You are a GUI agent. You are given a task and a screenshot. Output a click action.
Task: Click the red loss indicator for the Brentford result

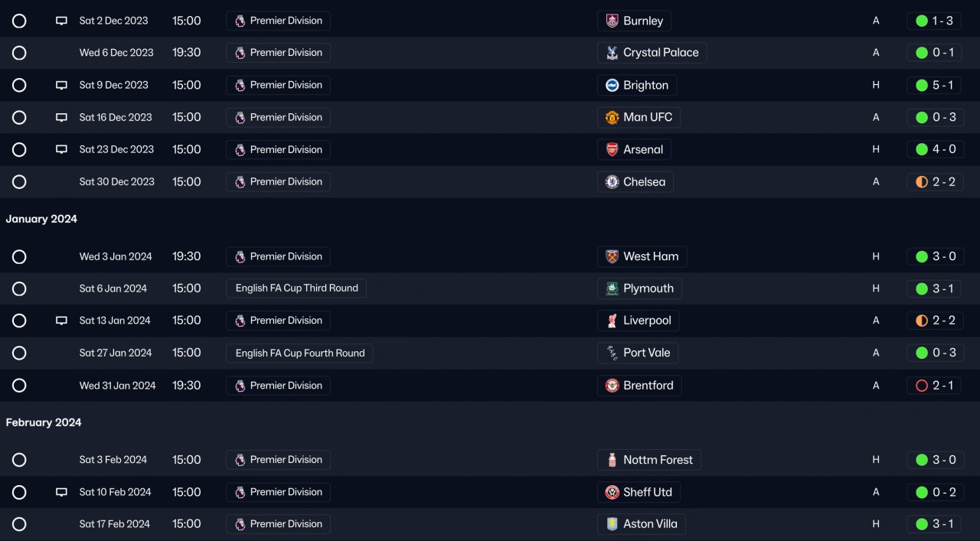tap(922, 386)
